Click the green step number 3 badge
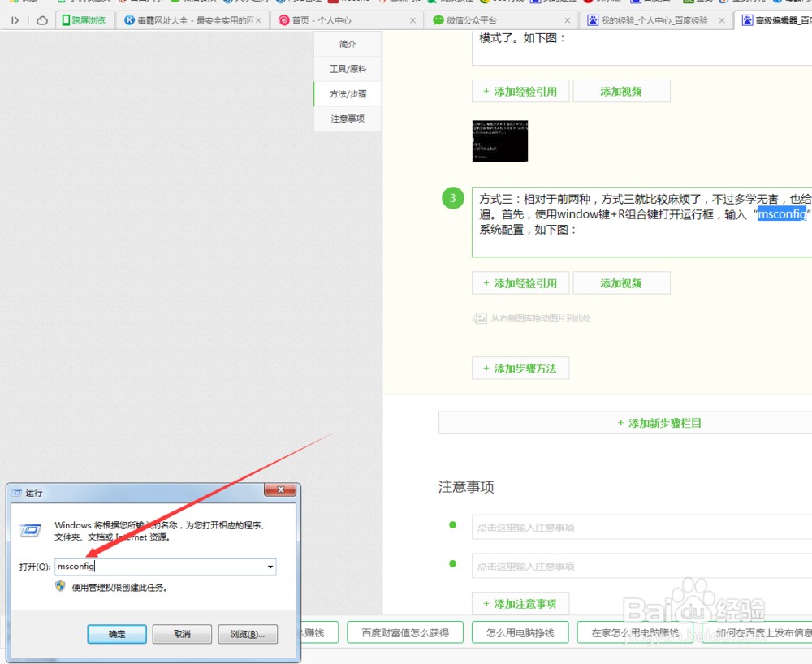Viewport: 812px width, 664px height. click(x=452, y=197)
